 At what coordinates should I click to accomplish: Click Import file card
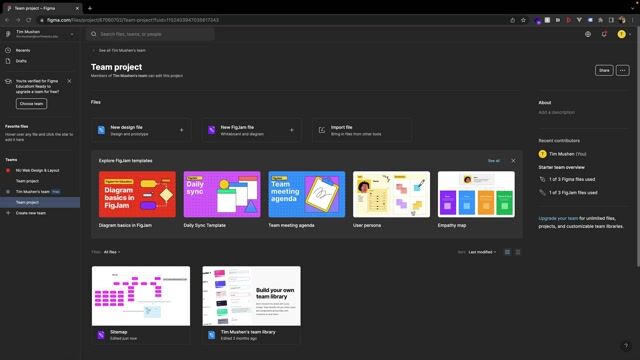tap(362, 130)
